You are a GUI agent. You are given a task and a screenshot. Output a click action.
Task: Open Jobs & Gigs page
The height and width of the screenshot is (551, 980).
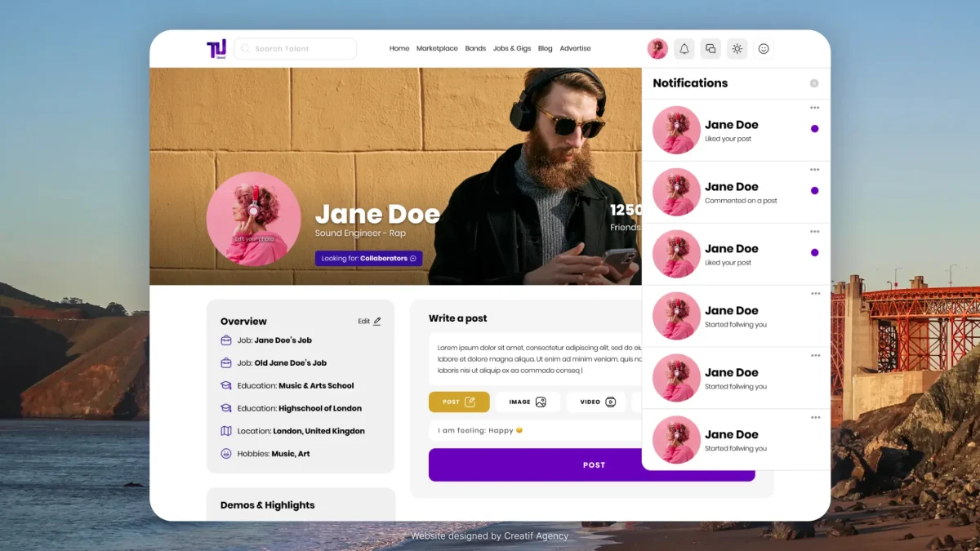click(512, 49)
